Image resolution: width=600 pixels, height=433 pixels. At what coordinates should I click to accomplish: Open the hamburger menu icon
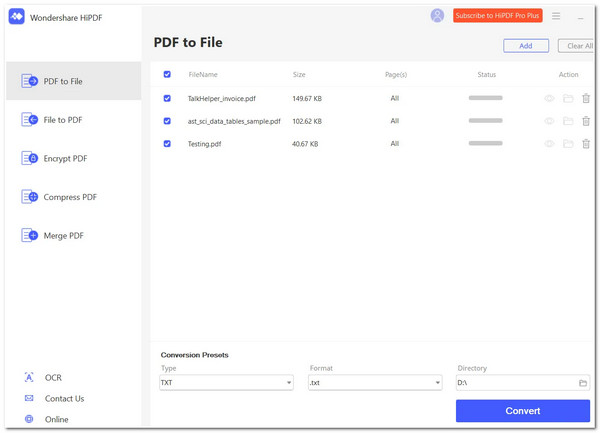tap(556, 16)
